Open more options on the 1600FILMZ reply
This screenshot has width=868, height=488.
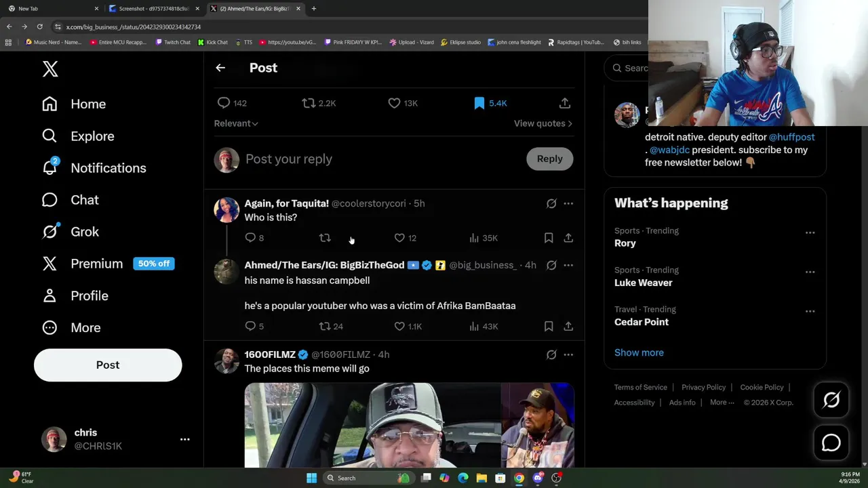tap(568, 354)
